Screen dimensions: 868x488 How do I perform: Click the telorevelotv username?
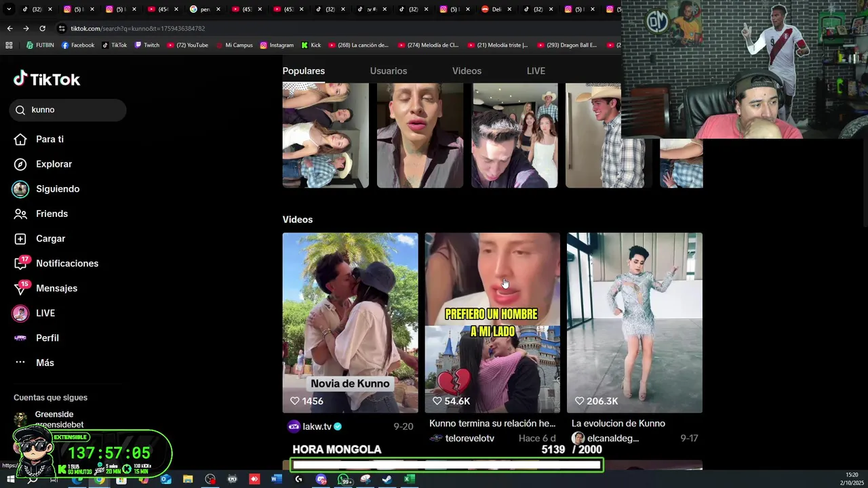[469, 439]
